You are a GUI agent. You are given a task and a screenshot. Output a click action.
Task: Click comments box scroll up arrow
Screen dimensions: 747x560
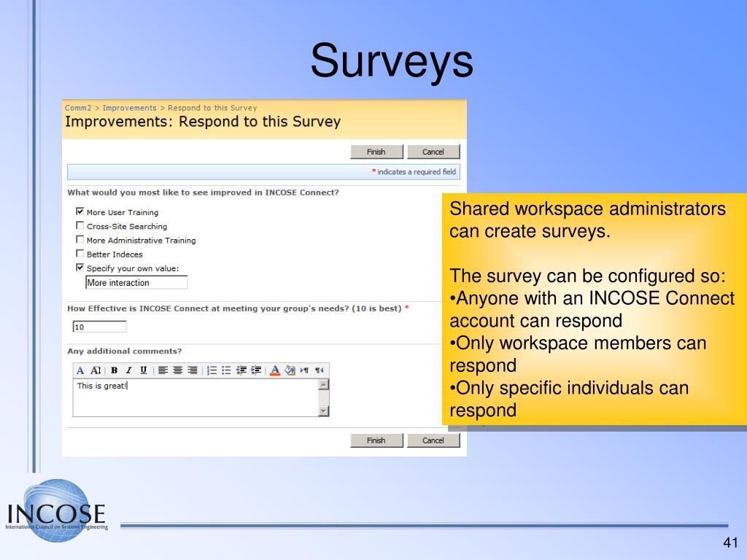tap(323, 384)
